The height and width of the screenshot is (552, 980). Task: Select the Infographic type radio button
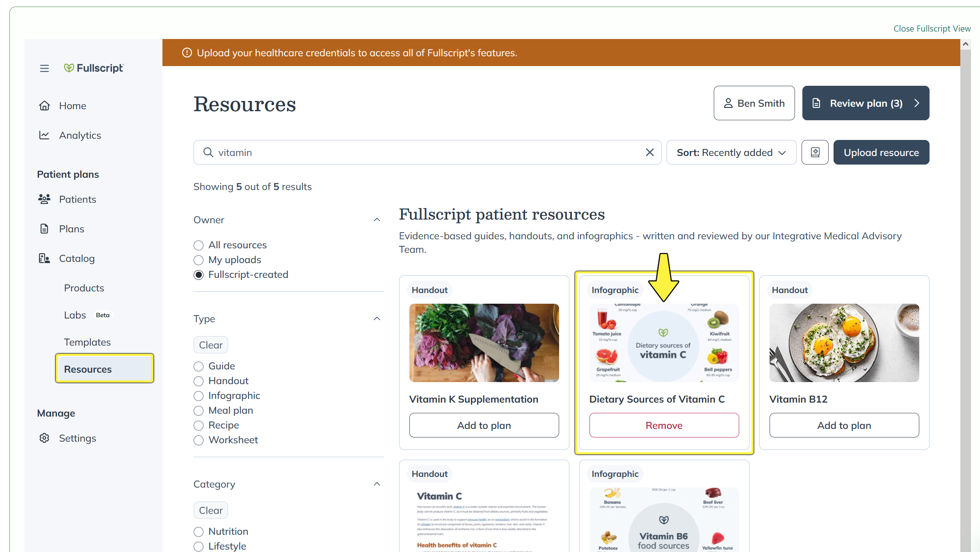point(199,396)
